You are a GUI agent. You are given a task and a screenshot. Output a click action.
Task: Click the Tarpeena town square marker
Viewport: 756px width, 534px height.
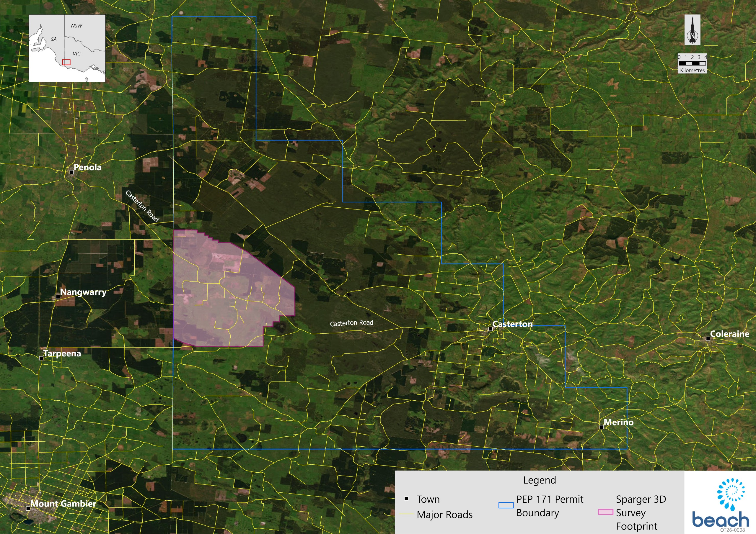pyautogui.click(x=41, y=358)
